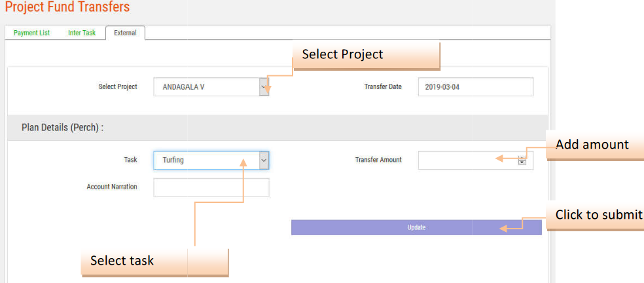This screenshot has width=644, height=283.
Task: Click the "Add amount" callout box
Action: pyautogui.click(x=592, y=144)
